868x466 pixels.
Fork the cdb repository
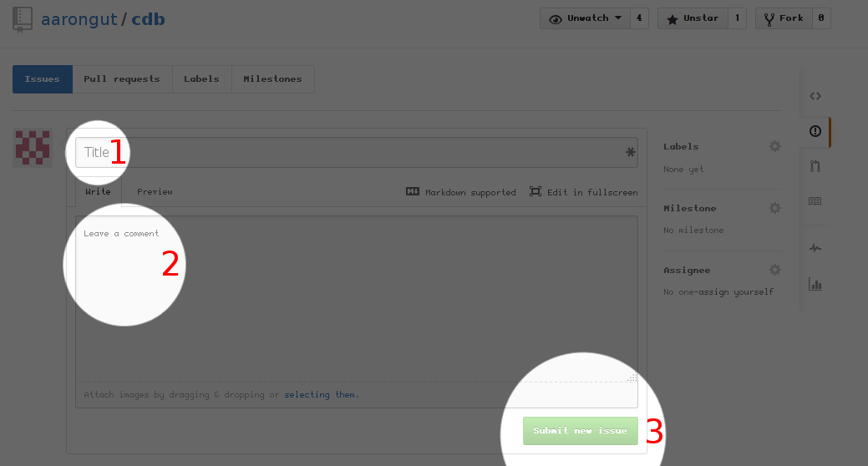click(783, 18)
